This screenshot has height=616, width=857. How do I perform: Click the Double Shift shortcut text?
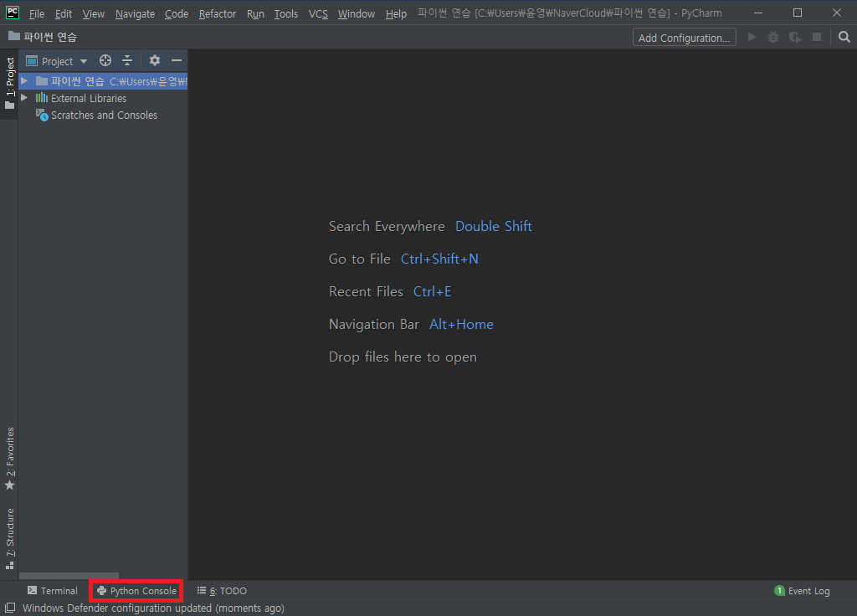(x=494, y=226)
